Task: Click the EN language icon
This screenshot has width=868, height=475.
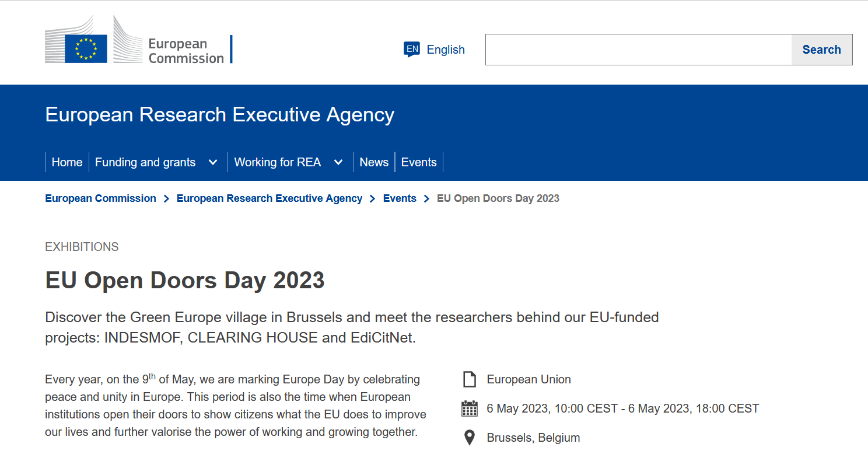Action: [412, 50]
